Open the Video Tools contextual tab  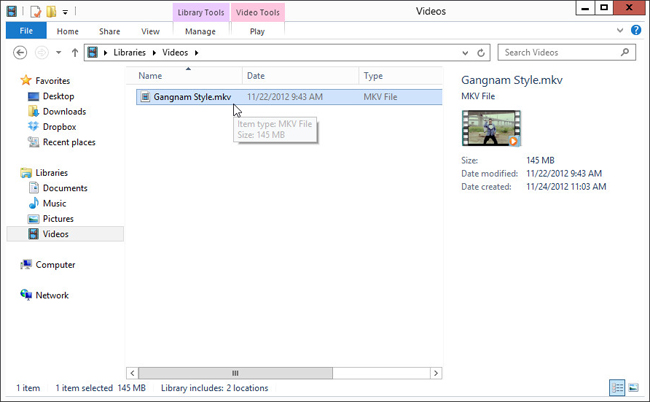click(x=257, y=12)
